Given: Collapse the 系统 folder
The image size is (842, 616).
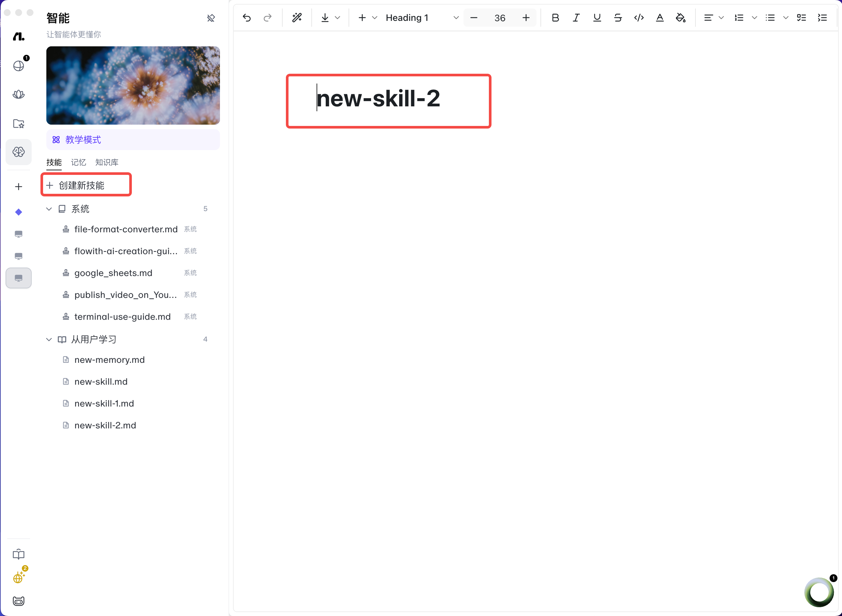Looking at the screenshot, I should point(49,209).
